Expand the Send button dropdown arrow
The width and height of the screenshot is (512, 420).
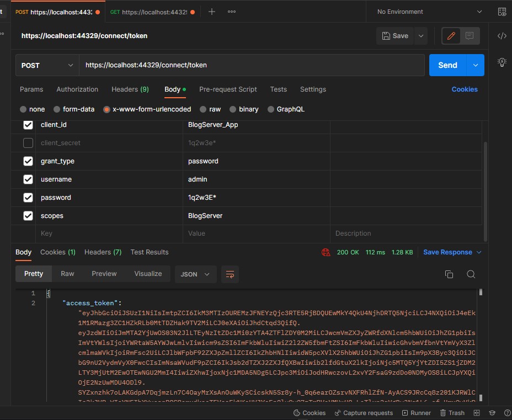tap(475, 65)
